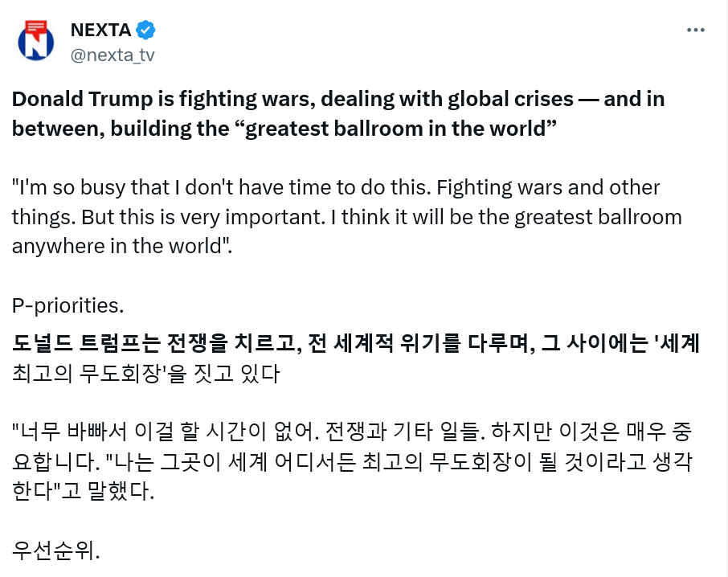This screenshot has height=577, width=728.
Task: Click the Korean text "우선순위."
Action: click(x=56, y=550)
